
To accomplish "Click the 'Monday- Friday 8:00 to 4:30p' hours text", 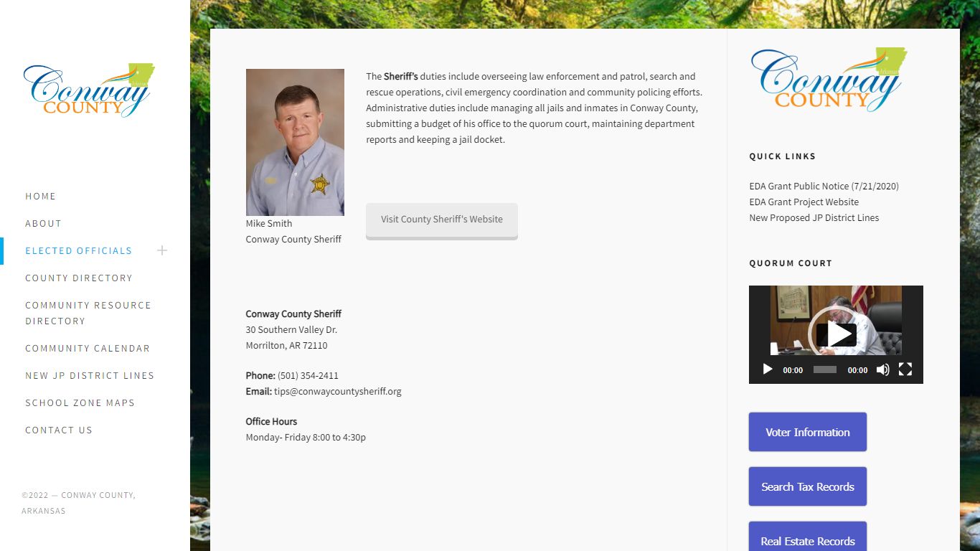I will 306,437.
